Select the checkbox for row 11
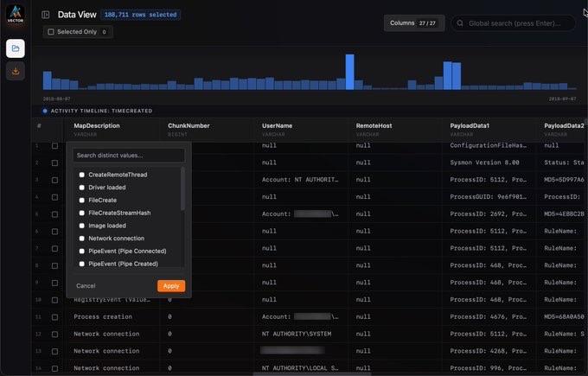Viewport: 588px width, 376px height. 55,316
